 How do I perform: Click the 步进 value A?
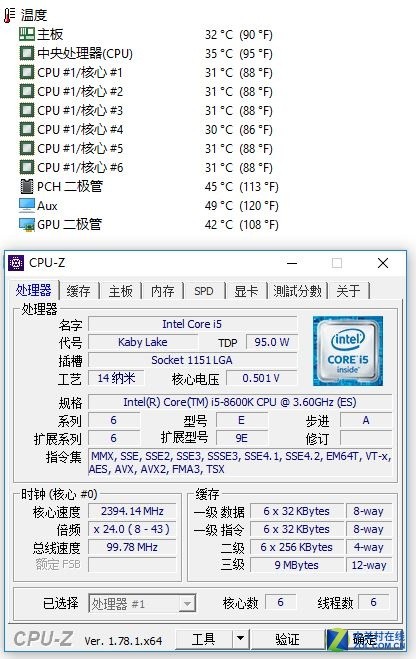click(366, 420)
